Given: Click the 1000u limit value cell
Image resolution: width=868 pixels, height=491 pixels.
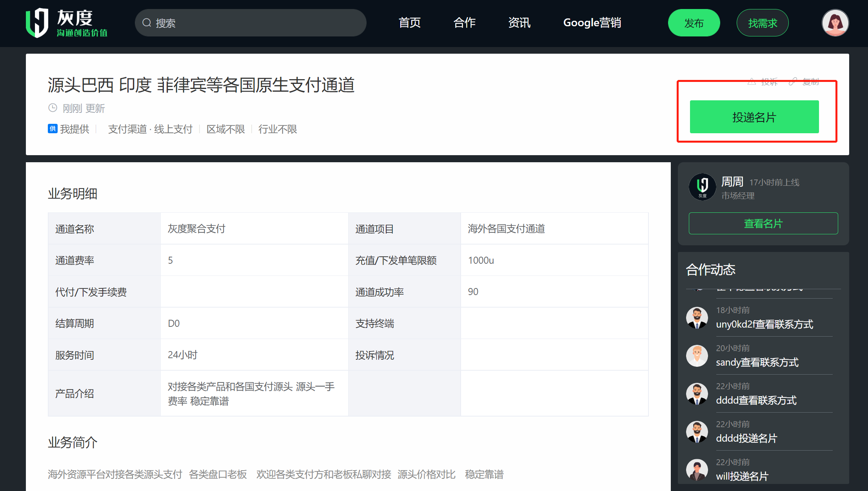Looking at the screenshot, I should pyautogui.click(x=554, y=260).
